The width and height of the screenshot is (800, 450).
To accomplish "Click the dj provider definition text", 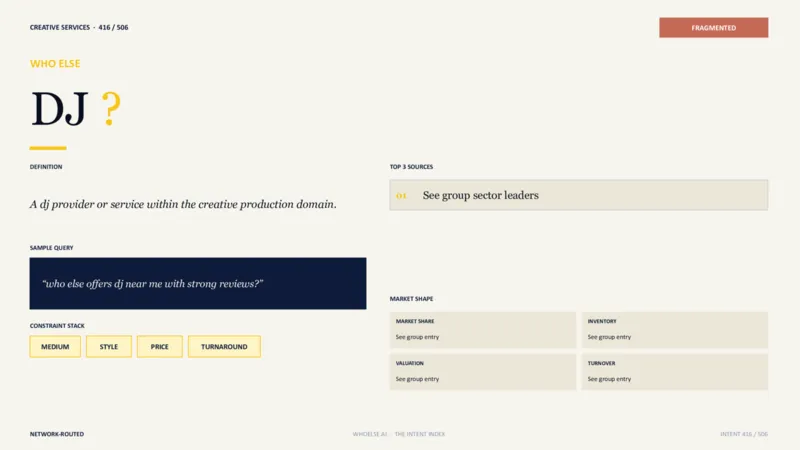I will click(183, 204).
